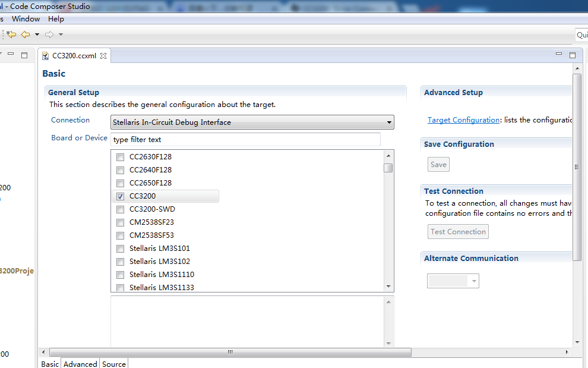Screen dimensions: 588x368
Task: Click device list scrollbar thumb
Action: click(x=388, y=168)
